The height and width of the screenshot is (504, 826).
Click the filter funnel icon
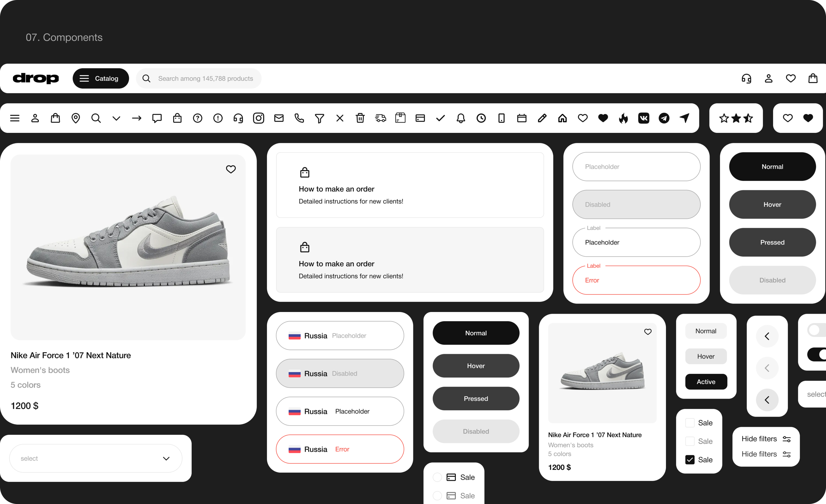(320, 118)
